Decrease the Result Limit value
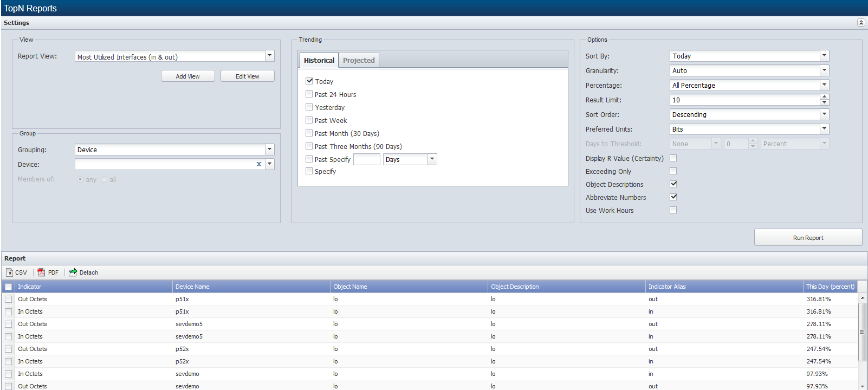This screenshot has height=390, width=868. [x=825, y=102]
